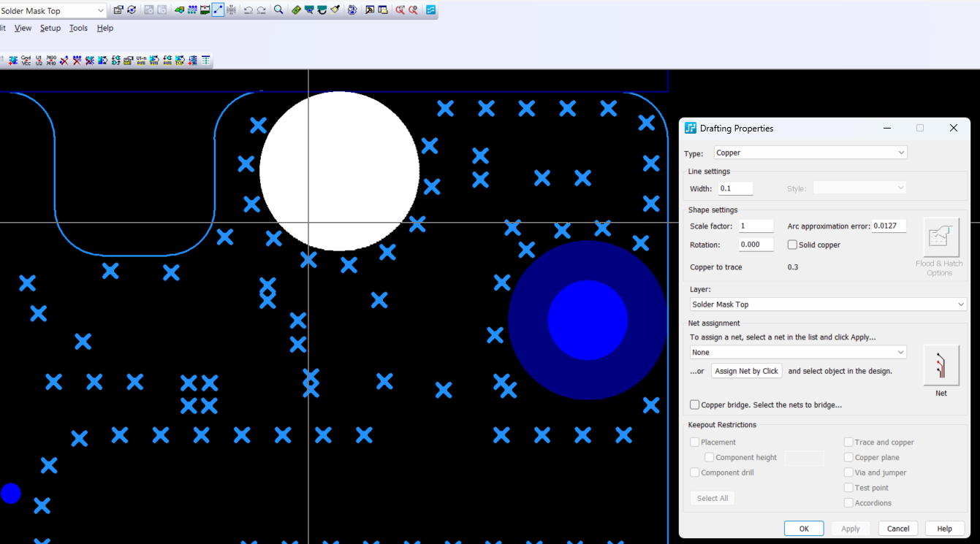Open the Layer dropdown in Drafting Properties
The image size is (980, 544).
coord(827,304)
